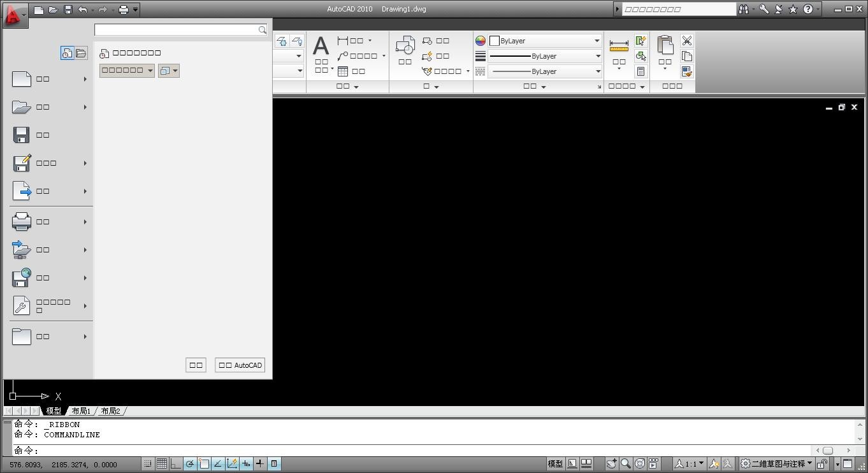The height and width of the screenshot is (473, 868).
Task: Click the red AutoCAD application menu button
Action: [15, 14]
